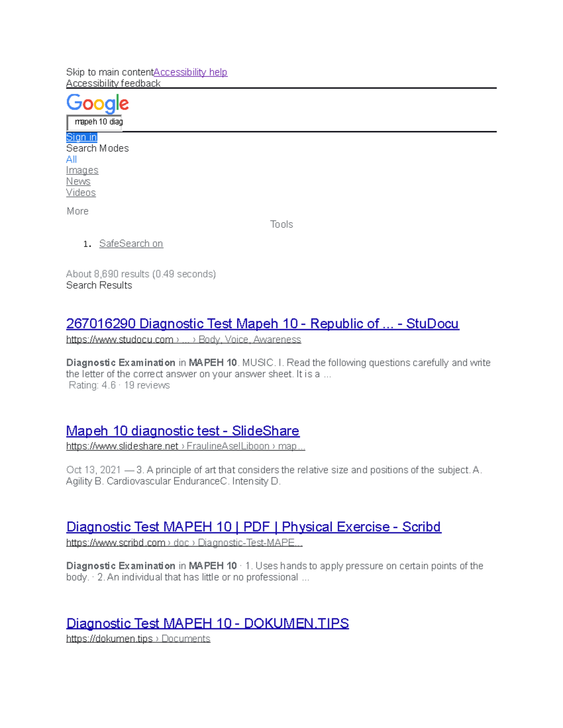The height and width of the screenshot is (728, 563).
Task: Open the Tools options
Action: [x=281, y=224]
